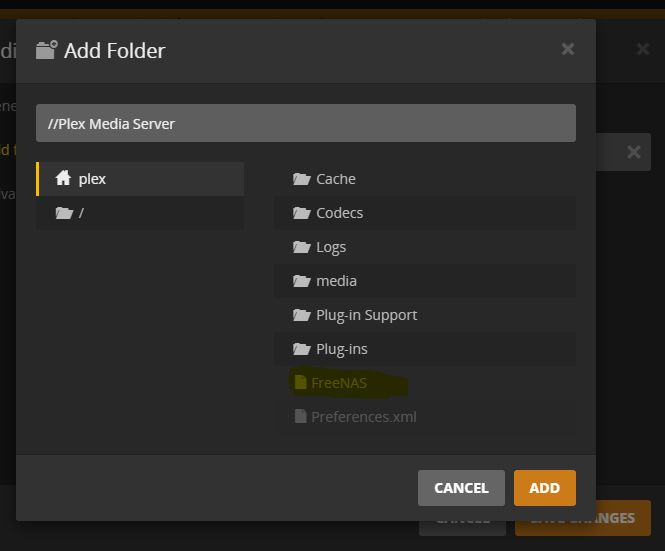Open the Logs folder
The height and width of the screenshot is (551, 665).
click(x=425, y=247)
